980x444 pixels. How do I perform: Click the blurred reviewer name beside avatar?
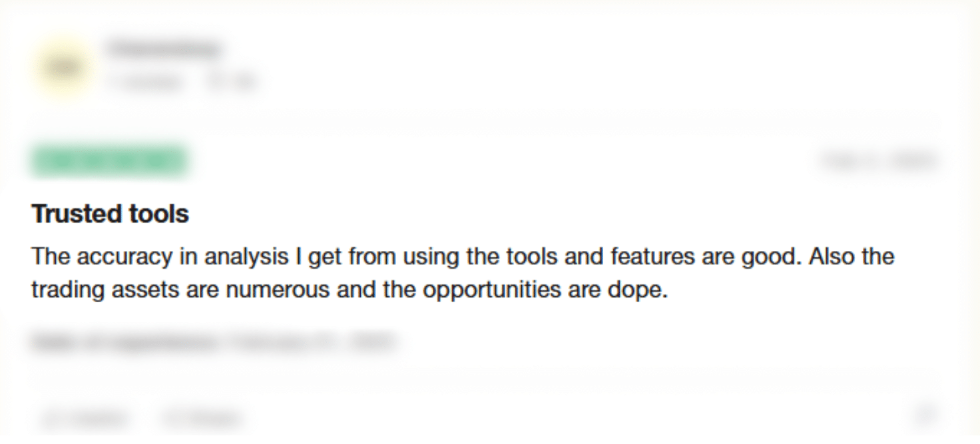click(162, 49)
